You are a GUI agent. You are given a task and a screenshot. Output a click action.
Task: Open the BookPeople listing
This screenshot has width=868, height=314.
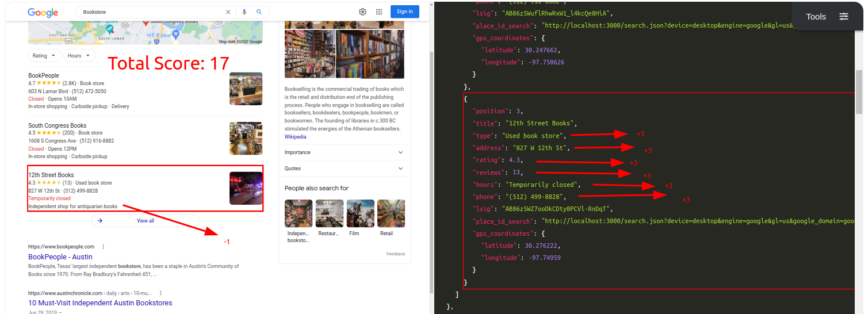[44, 75]
